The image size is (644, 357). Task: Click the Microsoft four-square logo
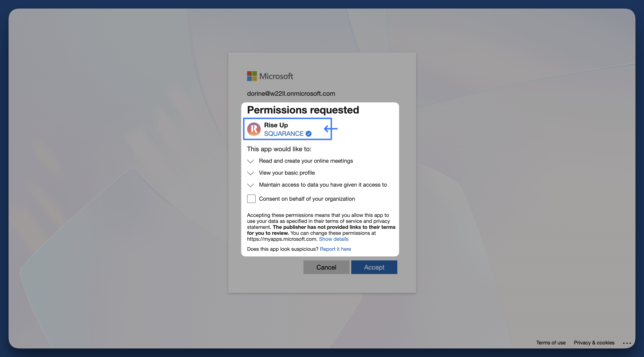click(252, 76)
